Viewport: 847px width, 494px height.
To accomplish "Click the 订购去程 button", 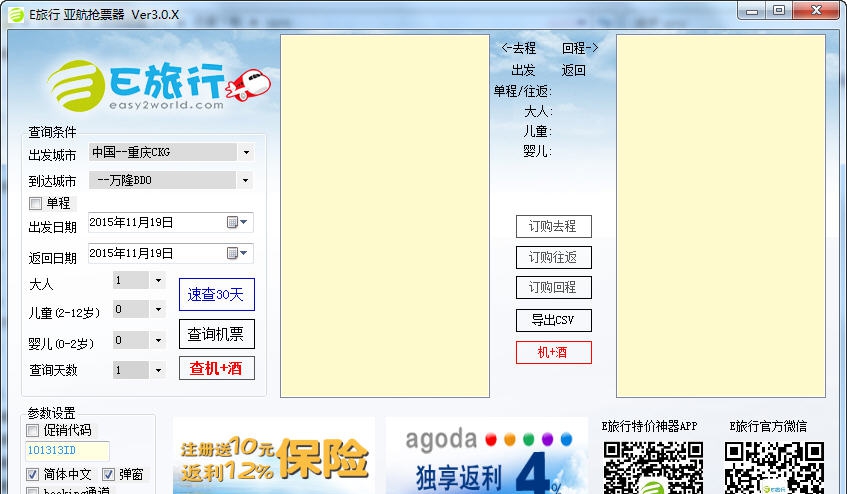I will 554,226.
